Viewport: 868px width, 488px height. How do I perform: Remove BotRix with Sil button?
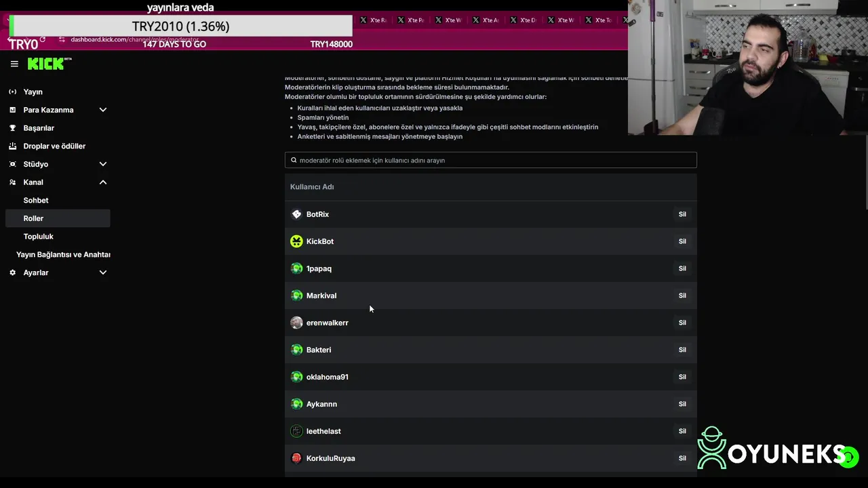click(x=682, y=214)
